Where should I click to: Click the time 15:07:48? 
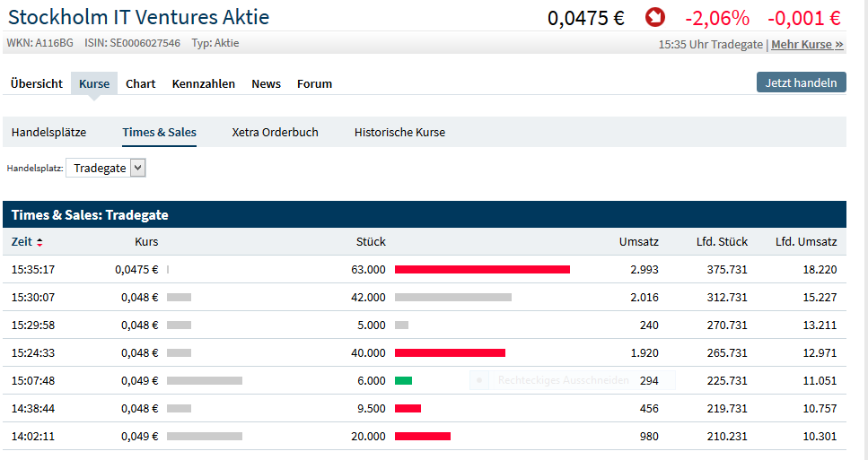pos(33,381)
